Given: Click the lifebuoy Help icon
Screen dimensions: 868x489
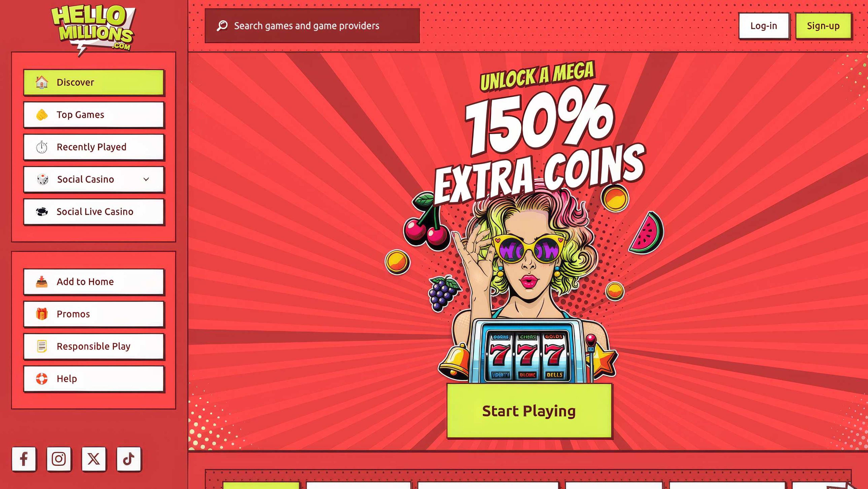Looking at the screenshot, I should click(x=42, y=379).
